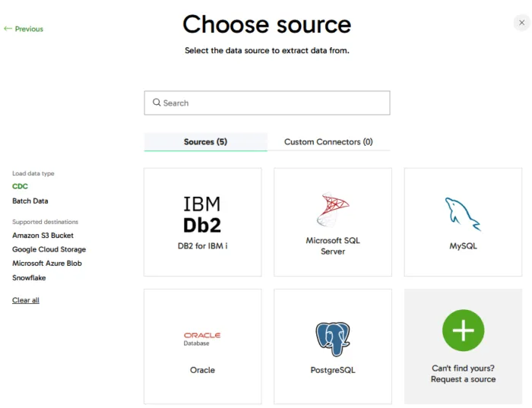Click the Oracle Database logo
Screen dimensions: 532x408
pos(202,339)
